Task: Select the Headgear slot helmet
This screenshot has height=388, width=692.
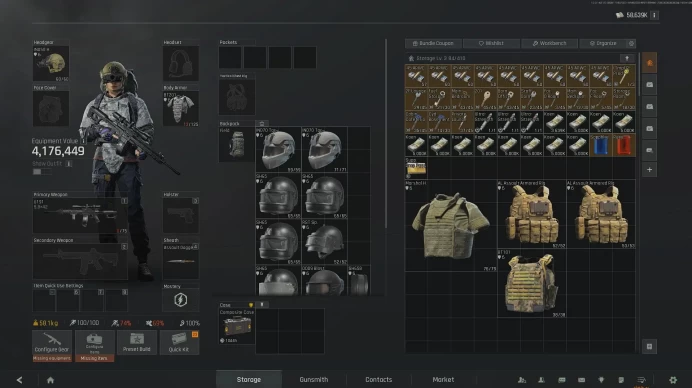Action: [x=51, y=64]
